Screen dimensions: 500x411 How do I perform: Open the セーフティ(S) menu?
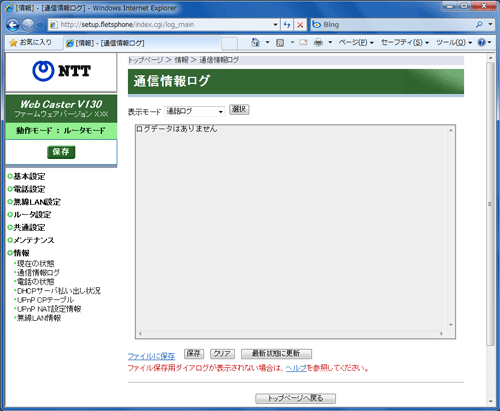tap(405, 42)
